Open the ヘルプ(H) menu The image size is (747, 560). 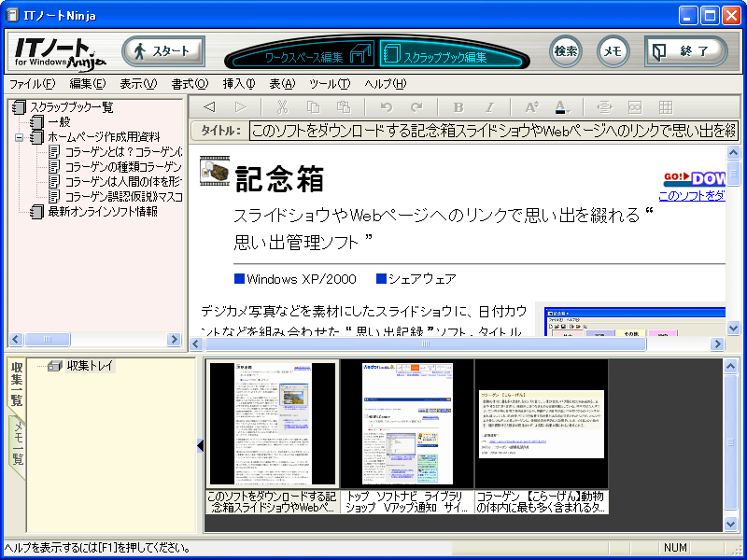385,84
